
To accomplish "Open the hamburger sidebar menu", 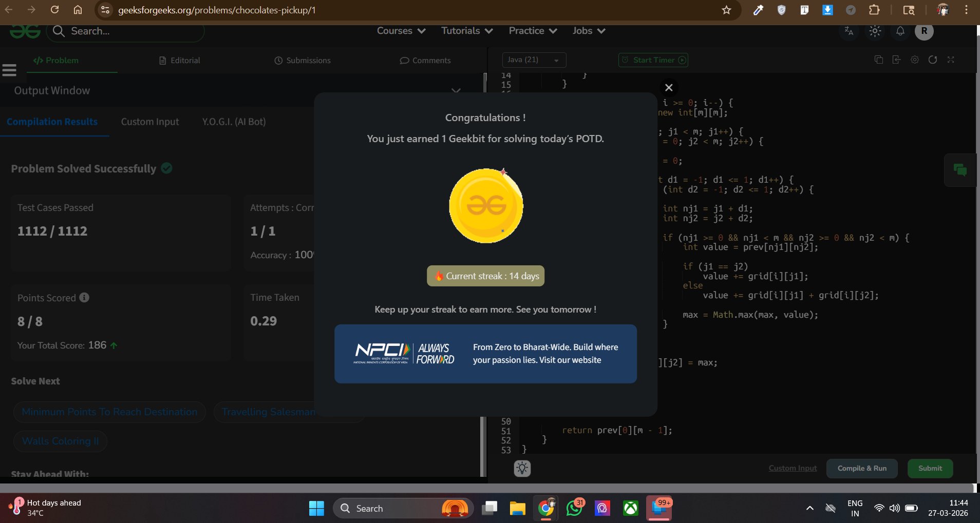I will pyautogui.click(x=9, y=70).
